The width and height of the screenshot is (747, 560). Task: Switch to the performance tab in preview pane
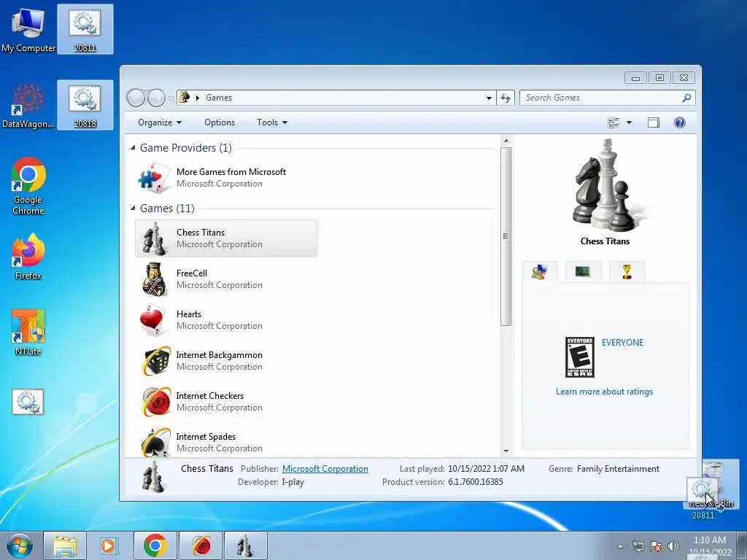[x=583, y=272]
